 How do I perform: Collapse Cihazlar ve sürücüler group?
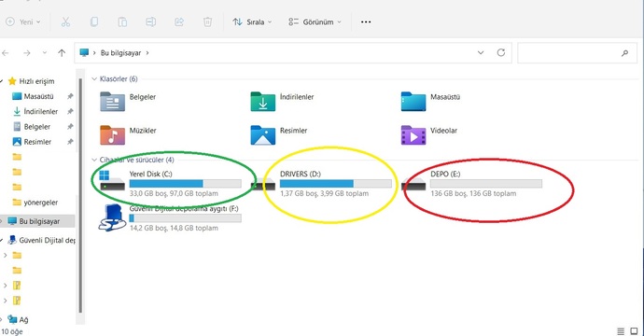click(94, 160)
